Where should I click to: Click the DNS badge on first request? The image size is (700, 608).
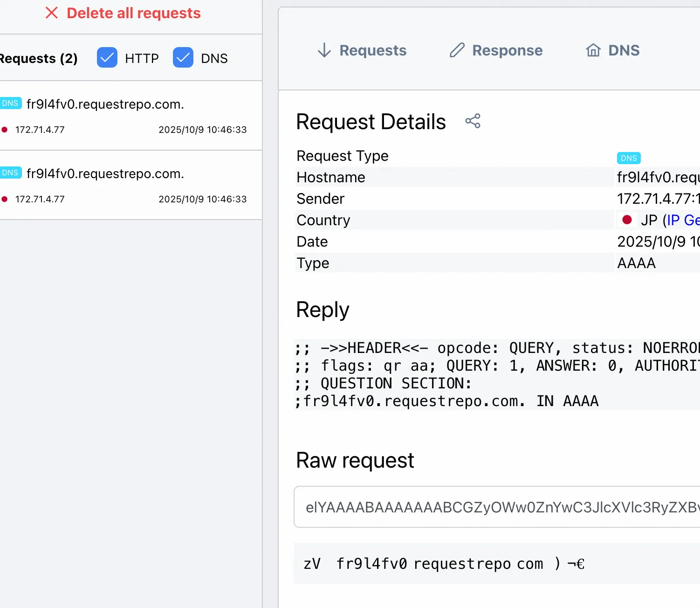pos(10,104)
